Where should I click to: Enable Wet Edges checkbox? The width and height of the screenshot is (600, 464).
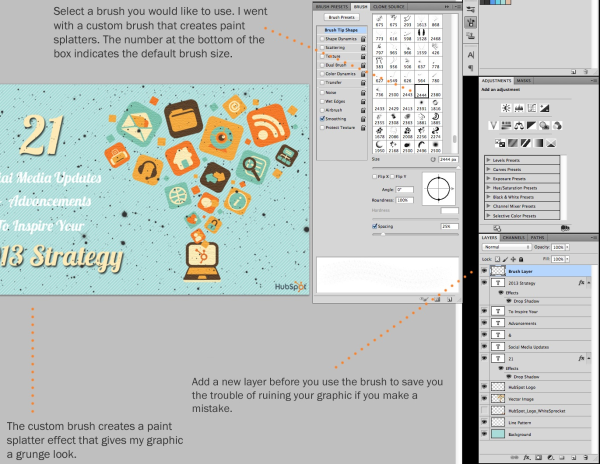(322, 101)
